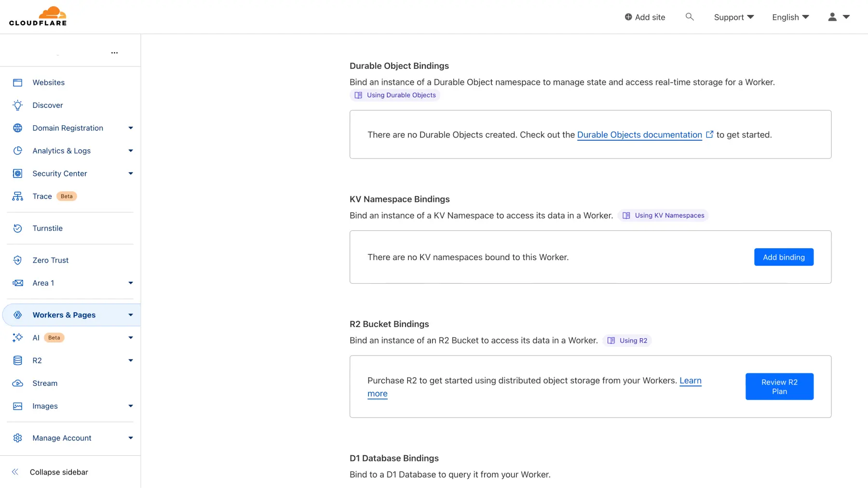Select Stream in the sidebar
868x488 pixels.
[45, 383]
